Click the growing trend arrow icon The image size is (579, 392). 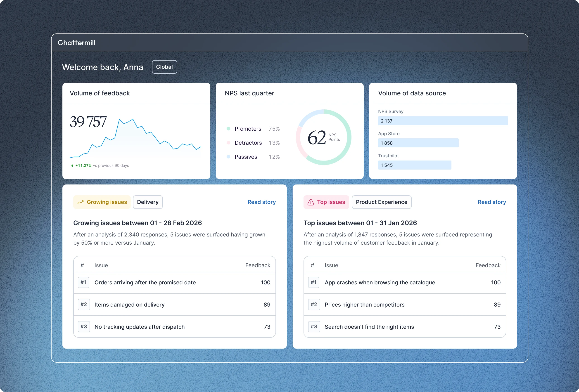pyautogui.click(x=81, y=202)
